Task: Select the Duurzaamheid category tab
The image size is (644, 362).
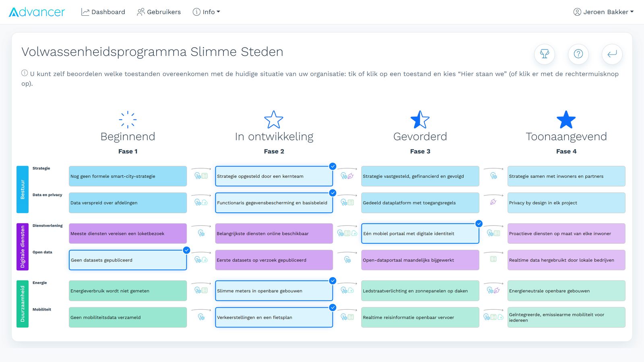Action: [x=23, y=304]
